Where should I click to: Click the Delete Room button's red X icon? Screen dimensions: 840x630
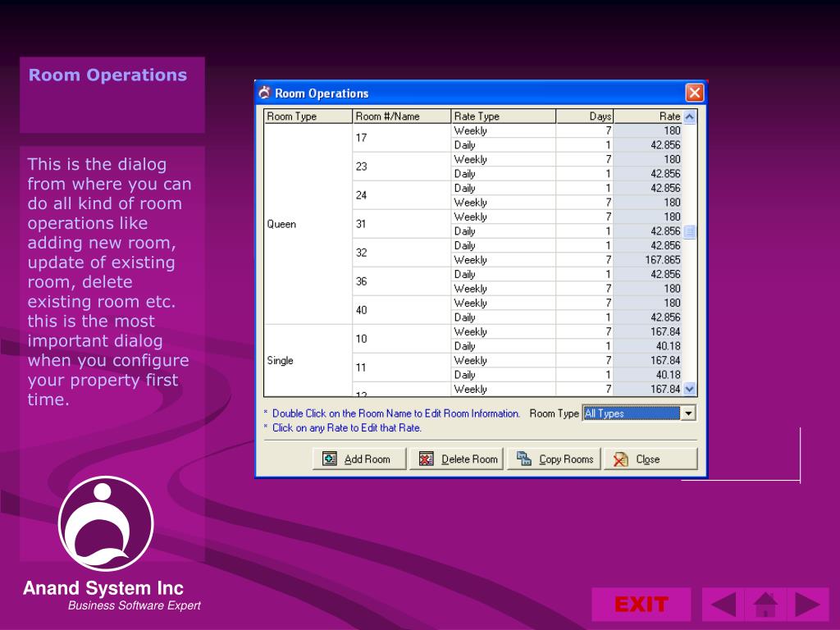point(427,459)
